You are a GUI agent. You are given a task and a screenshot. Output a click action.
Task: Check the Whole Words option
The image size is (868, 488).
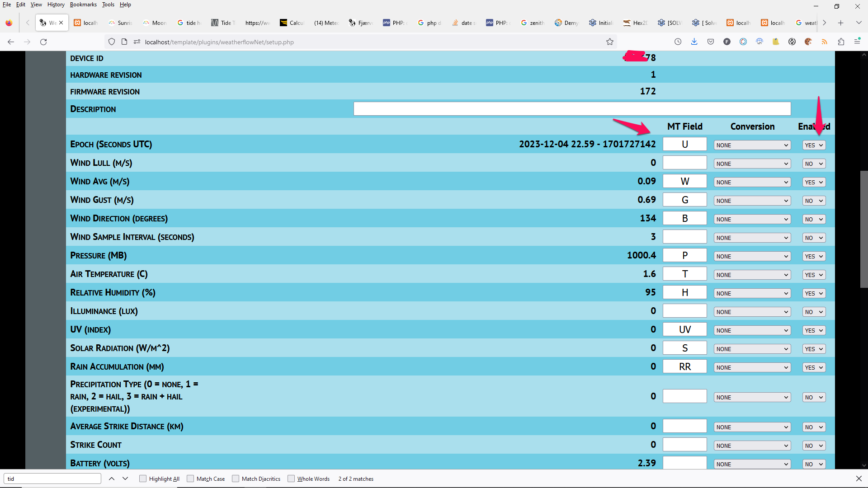(x=291, y=479)
